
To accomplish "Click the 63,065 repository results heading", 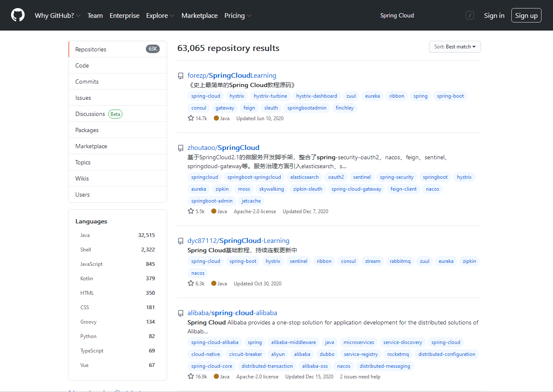I will (x=228, y=48).
